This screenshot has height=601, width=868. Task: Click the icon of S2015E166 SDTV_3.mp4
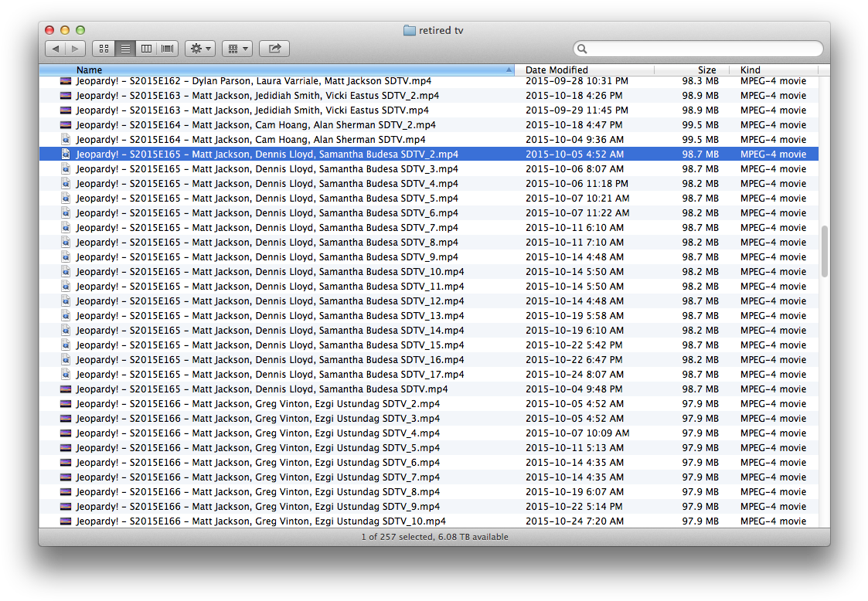(x=66, y=419)
